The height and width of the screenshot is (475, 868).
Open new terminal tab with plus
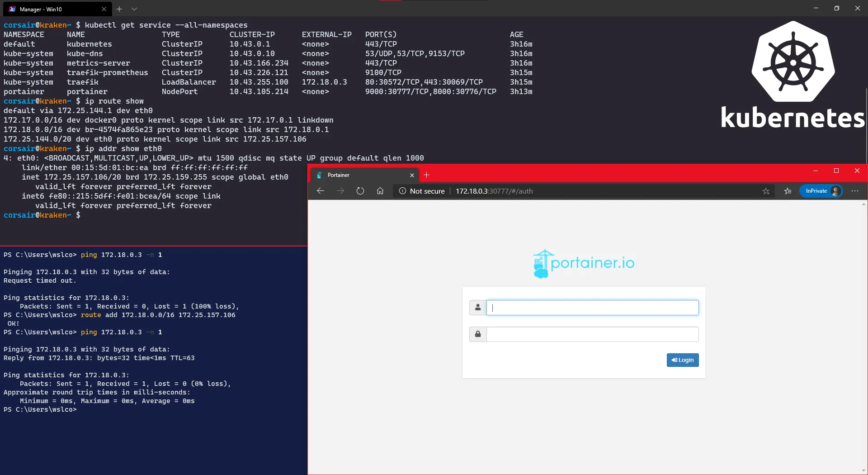[x=119, y=9]
